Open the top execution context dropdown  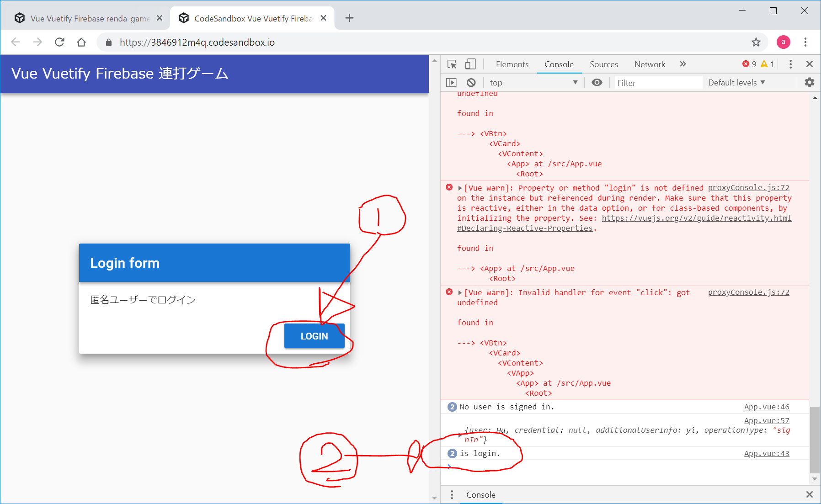[x=533, y=83]
